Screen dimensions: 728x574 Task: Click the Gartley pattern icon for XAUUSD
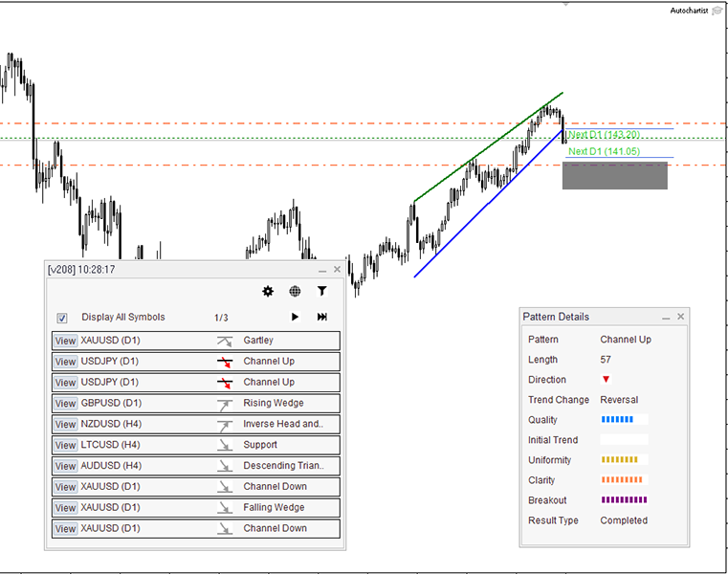click(x=225, y=341)
